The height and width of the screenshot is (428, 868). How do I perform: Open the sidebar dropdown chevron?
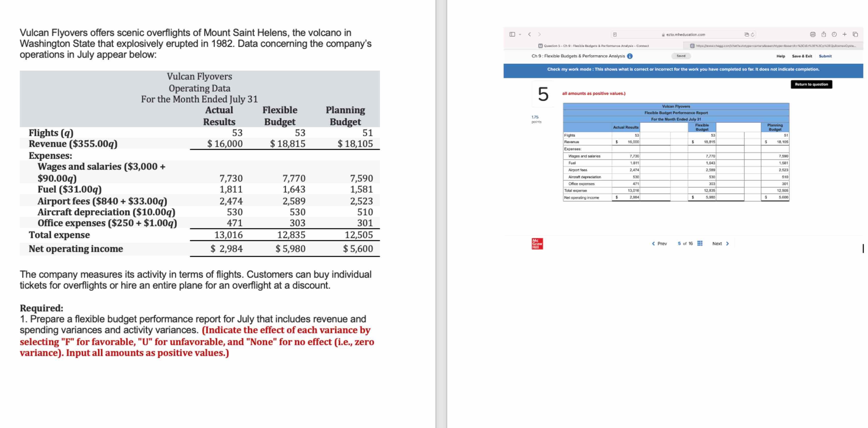(520, 34)
